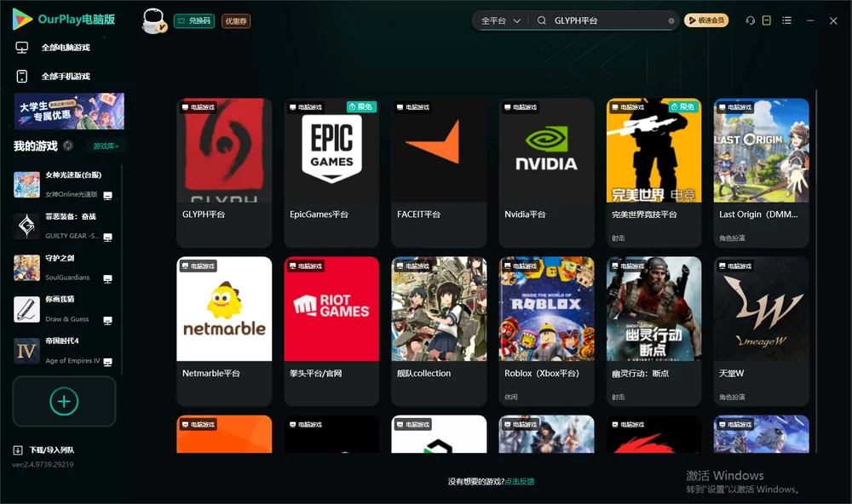Open customer service headset icon
Image resolution: width=852 pixels, height=504 pixels.
pyautogui.click(x=751, y=20)
